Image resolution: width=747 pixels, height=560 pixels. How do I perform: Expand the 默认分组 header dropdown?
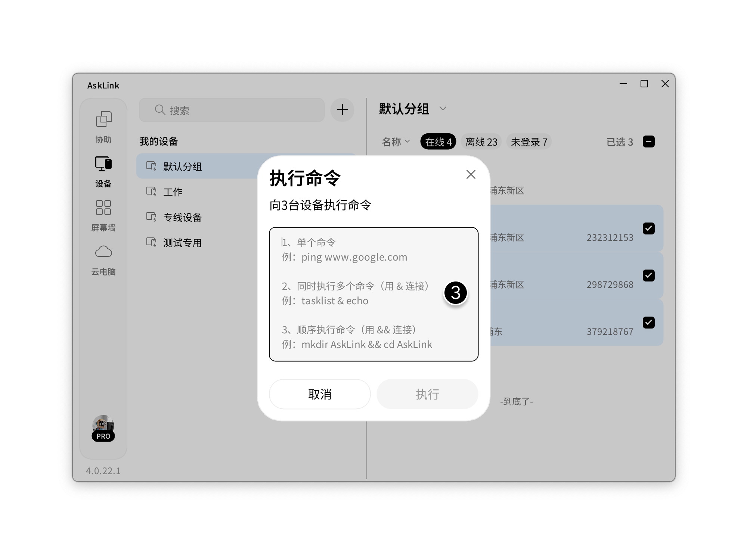[x=443, y=109]
